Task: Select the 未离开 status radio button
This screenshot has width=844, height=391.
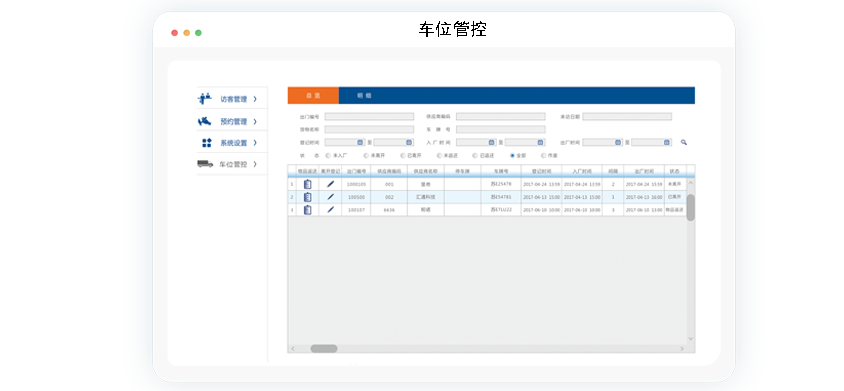Action: pyautogui.click(x=366, y=155)
